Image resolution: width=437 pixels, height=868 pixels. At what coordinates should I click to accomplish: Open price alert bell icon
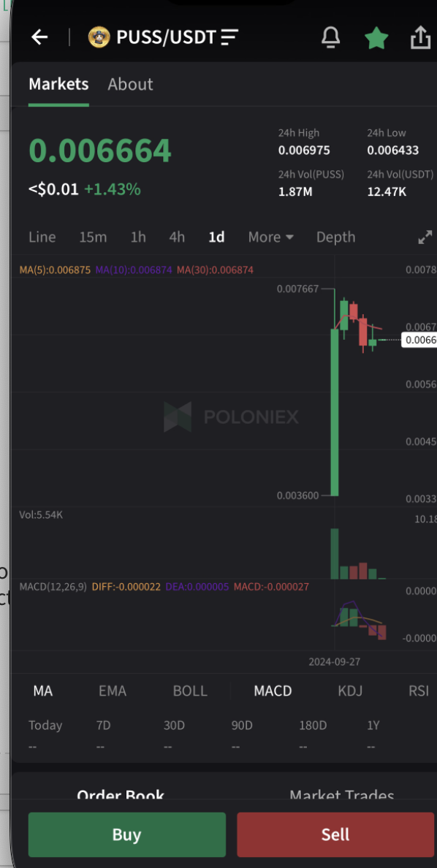pyautogui.click(x=330, y=38)
